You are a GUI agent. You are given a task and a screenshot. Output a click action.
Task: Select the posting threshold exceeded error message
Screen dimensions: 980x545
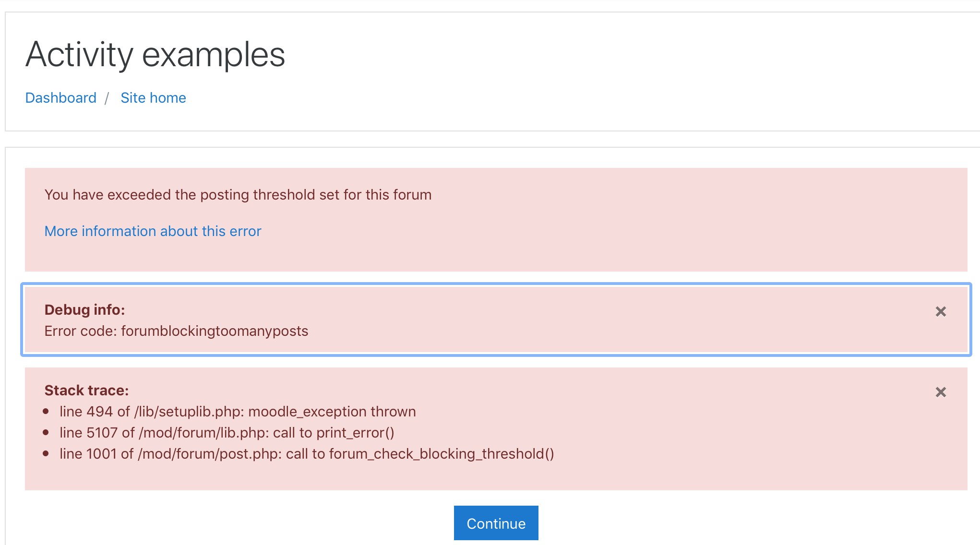(238, 195)
